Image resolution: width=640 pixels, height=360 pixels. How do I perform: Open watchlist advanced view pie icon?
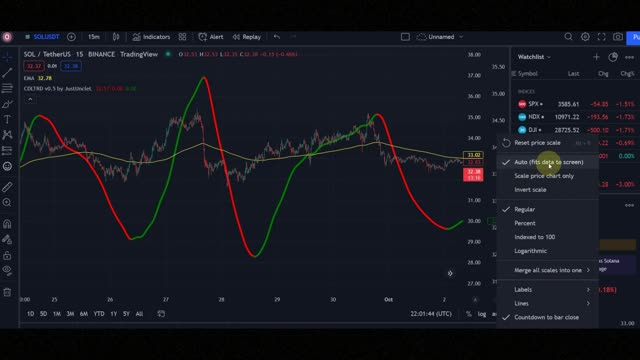(613, 57)
